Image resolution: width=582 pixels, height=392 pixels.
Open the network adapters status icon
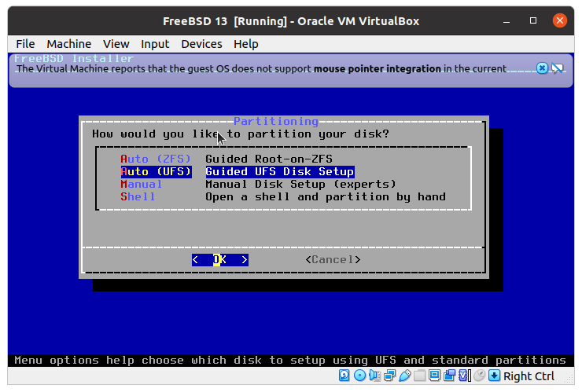(389, 376)
